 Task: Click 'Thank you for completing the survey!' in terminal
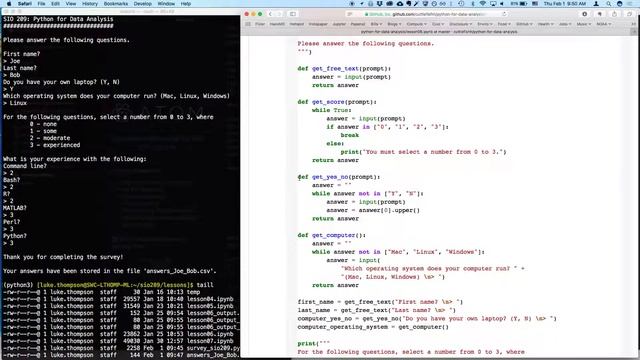(63, 257)
